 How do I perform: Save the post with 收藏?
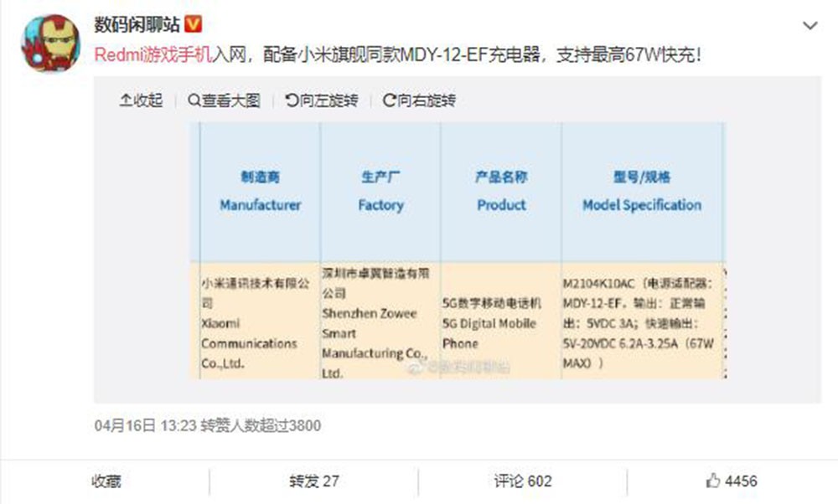[106, 481]
